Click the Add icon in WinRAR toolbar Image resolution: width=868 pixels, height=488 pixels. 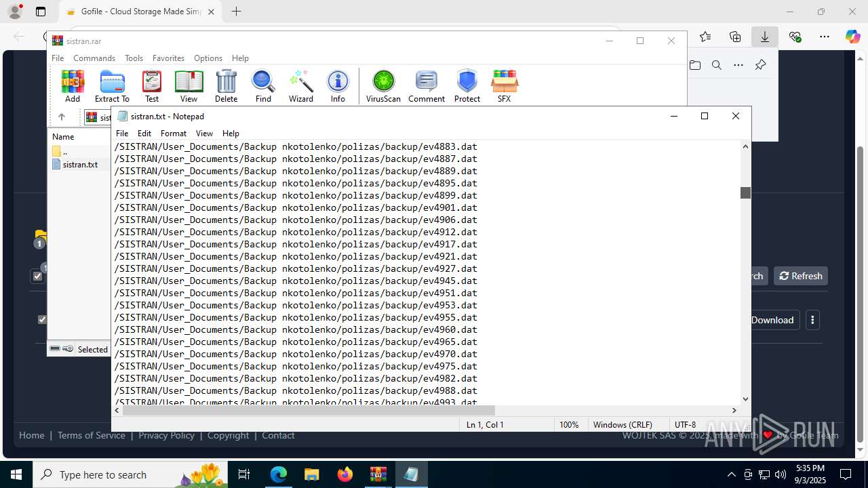pos(73,86)
